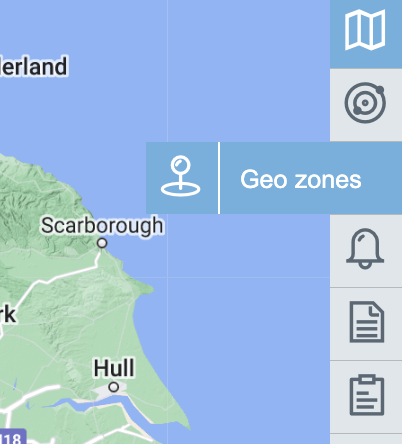Viewport: 402px width, 444px height.
Task: Click the purple 118 road shield
Action: pos(12,437)
